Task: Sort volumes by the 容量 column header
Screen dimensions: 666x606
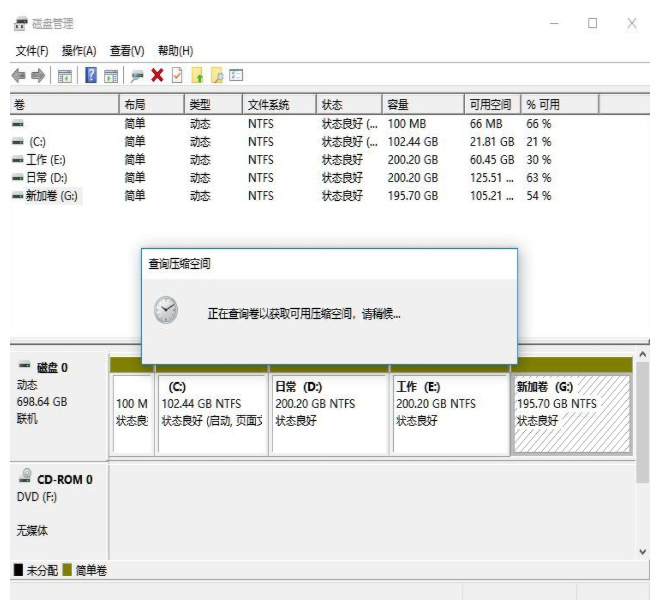Action: [398, 104]
